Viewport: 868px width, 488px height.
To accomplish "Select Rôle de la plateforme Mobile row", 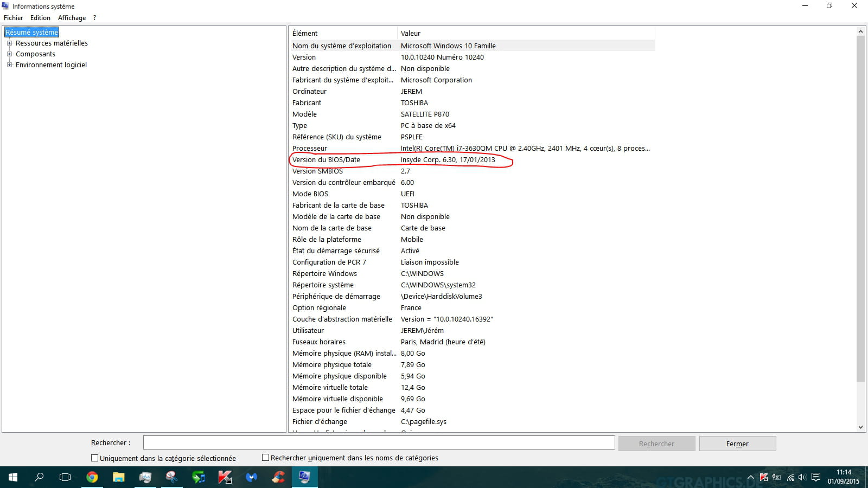I will [x=472, y=239].
